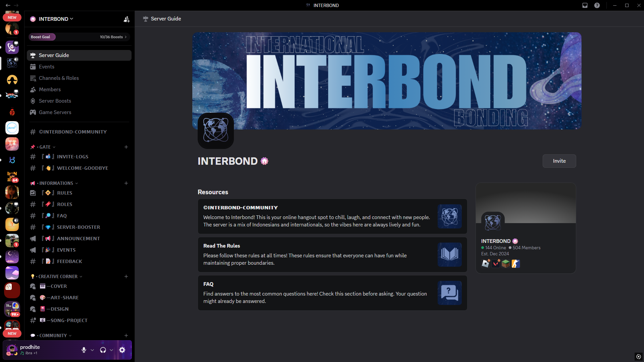Click the community house badge beside INTERBOND title
The height and width of the screenshot is (362, 644).
(x=264, y=161)
